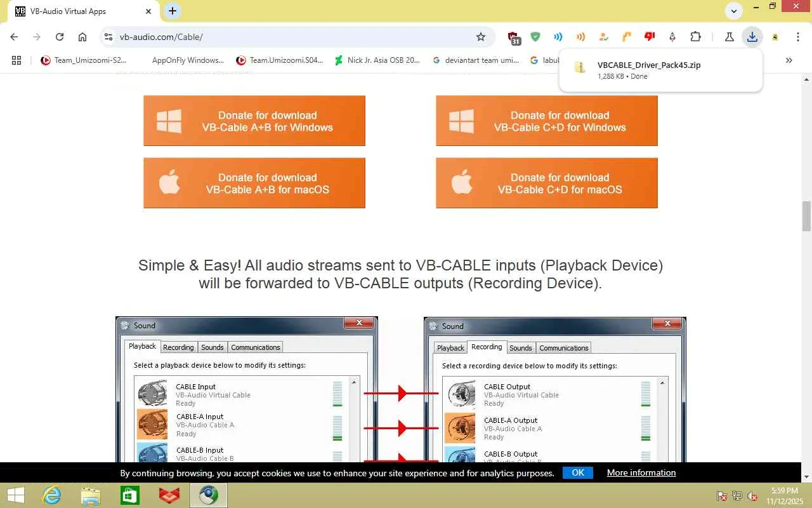
Task: Show the hidden bookmarks overflow chevron
Action: 789,60
